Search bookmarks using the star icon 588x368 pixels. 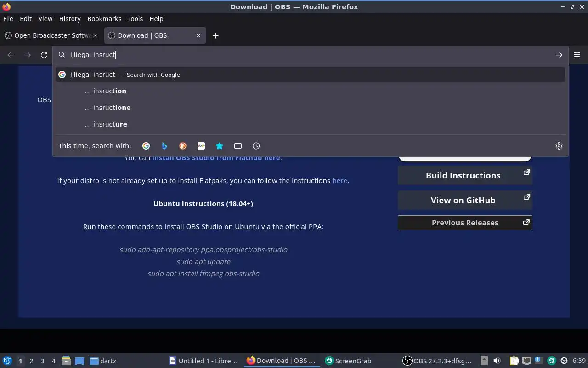pyautogui.click(x=220, y=146)
